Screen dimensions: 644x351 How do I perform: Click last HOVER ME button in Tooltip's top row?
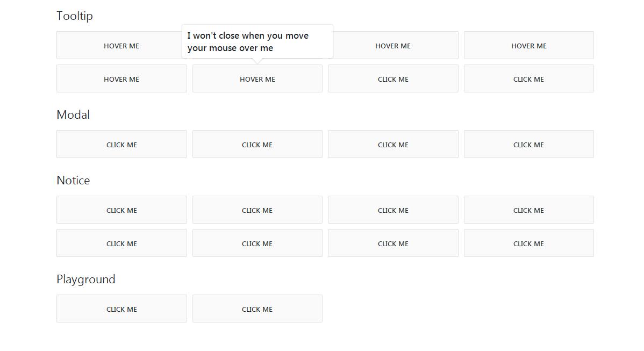pyautogui.click(x=528, y=46)
